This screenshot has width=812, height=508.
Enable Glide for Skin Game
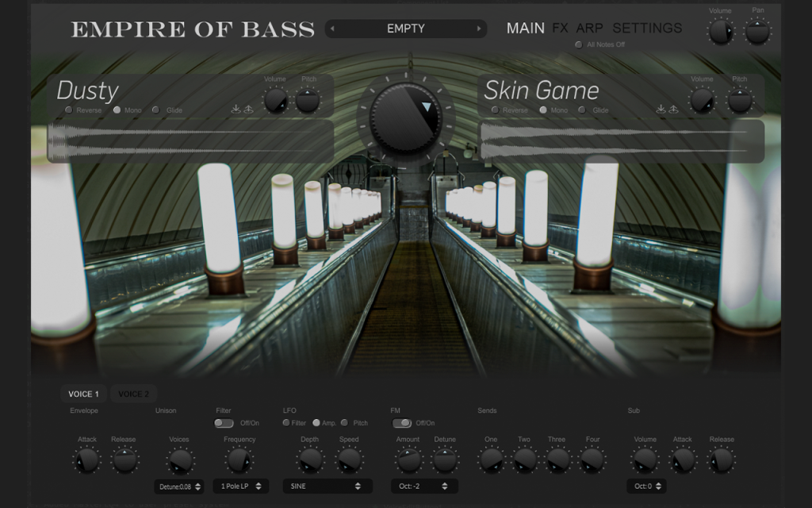tap(582, 110)
